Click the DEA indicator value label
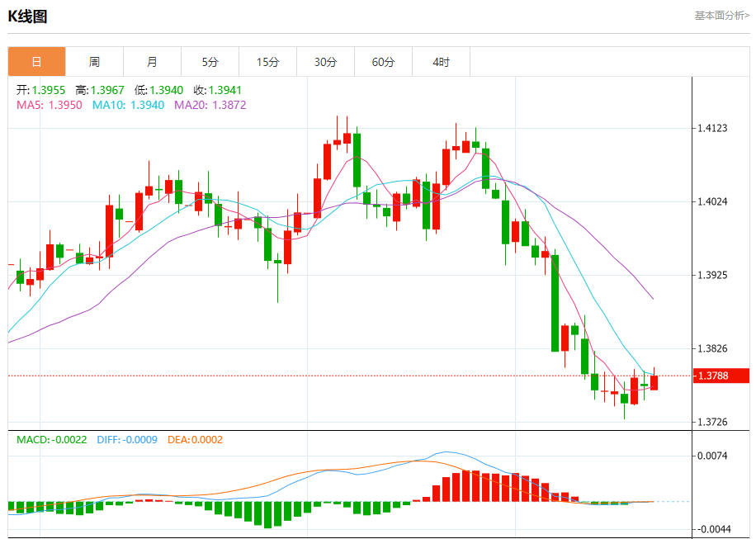This screenshot has width=756, height=539. point(195,440)
